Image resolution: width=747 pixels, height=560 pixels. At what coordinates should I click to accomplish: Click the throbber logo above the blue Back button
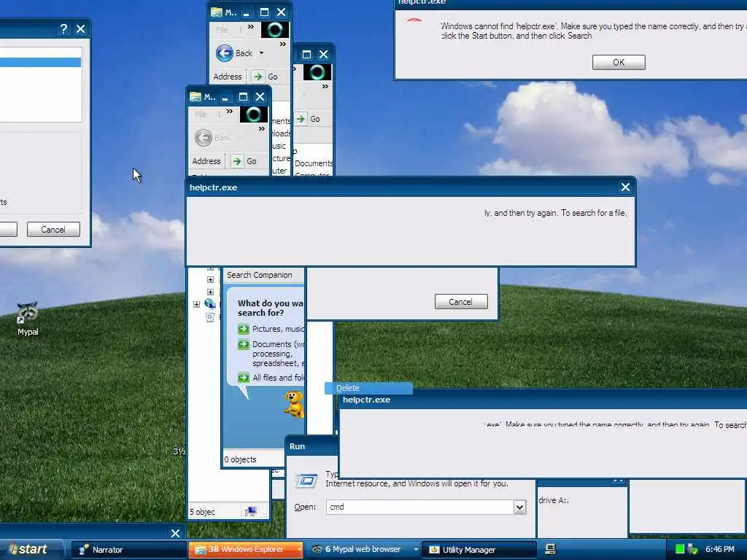click(x=275, y=29)
